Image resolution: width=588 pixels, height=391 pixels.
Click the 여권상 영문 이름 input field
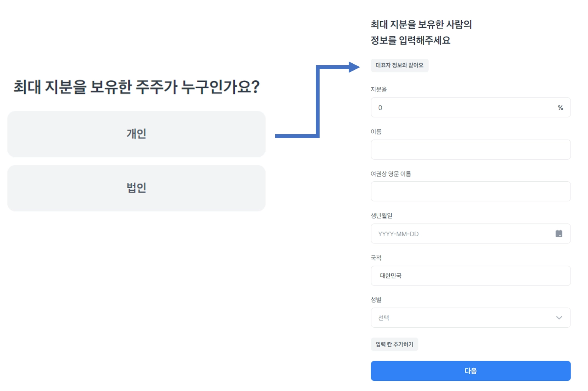point(470,192)
